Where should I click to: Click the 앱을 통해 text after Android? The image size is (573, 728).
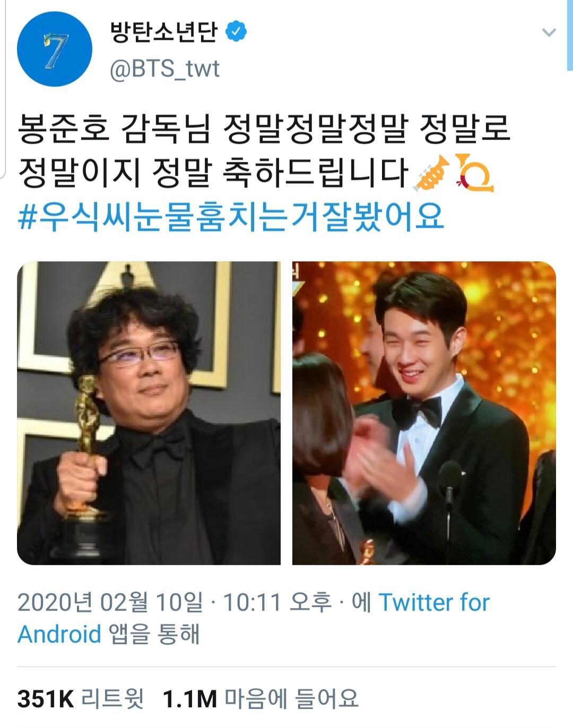[154, 634]
